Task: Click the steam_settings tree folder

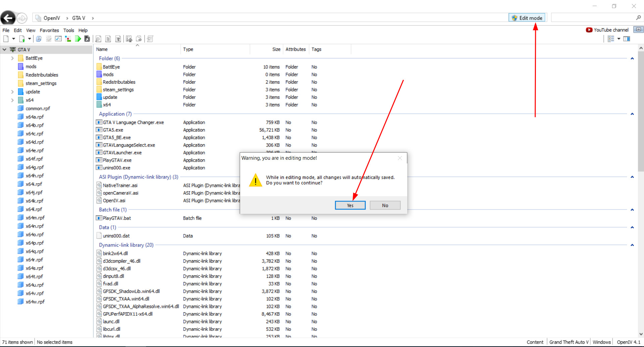Action: 41,83
